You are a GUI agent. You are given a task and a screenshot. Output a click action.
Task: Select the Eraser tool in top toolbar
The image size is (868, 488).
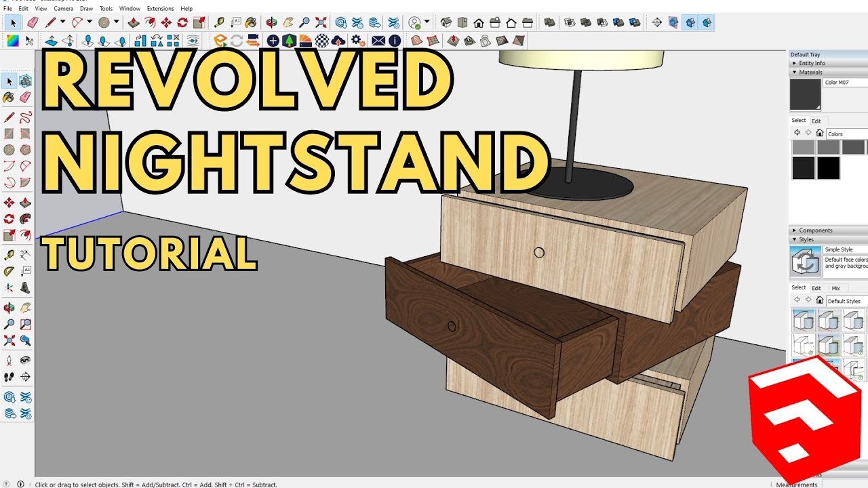click(32, 22)
